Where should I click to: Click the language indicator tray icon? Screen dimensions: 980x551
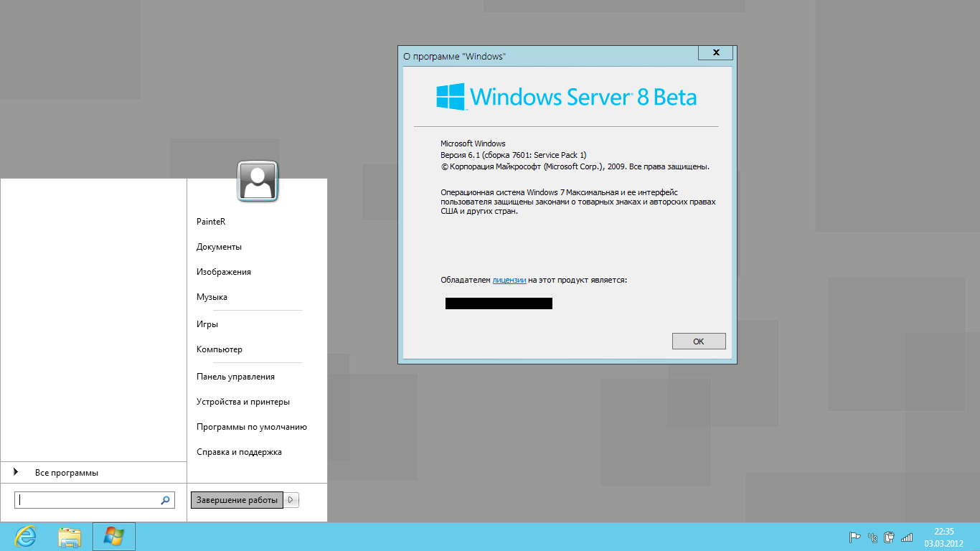[x=872, y=537]
